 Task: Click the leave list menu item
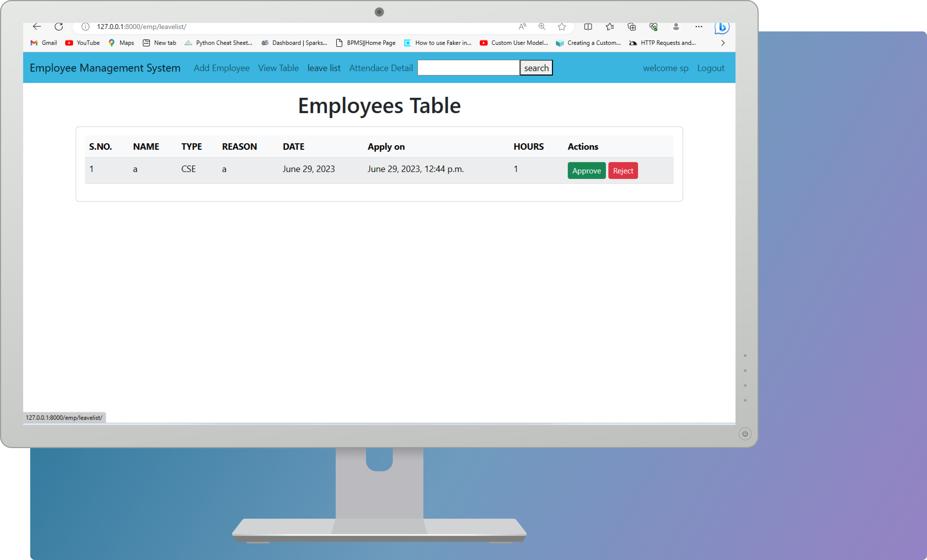(x=324, y=68)
